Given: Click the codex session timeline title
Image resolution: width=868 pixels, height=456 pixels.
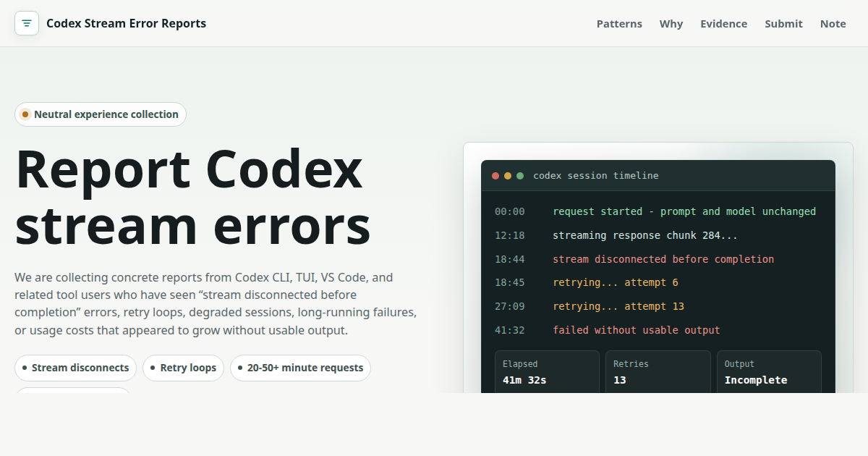Looking at the screenshot, I should pos(596,176).
